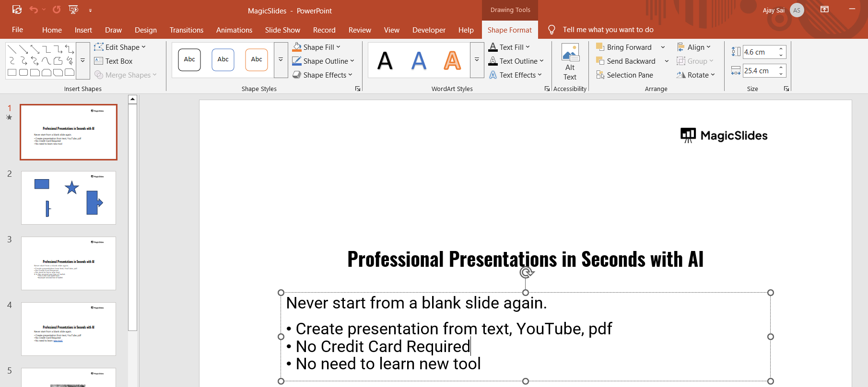Apply the black outline Abc shape style

pyautogui.click(x=189, y=60)
